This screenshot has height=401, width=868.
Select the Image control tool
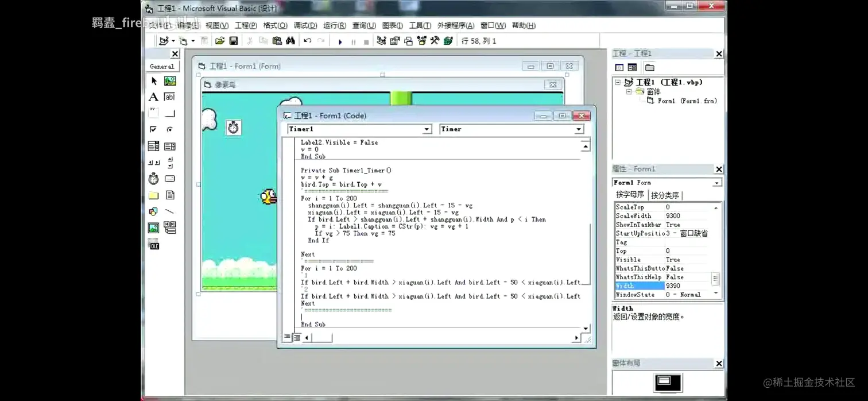click(x=154, y=228)
